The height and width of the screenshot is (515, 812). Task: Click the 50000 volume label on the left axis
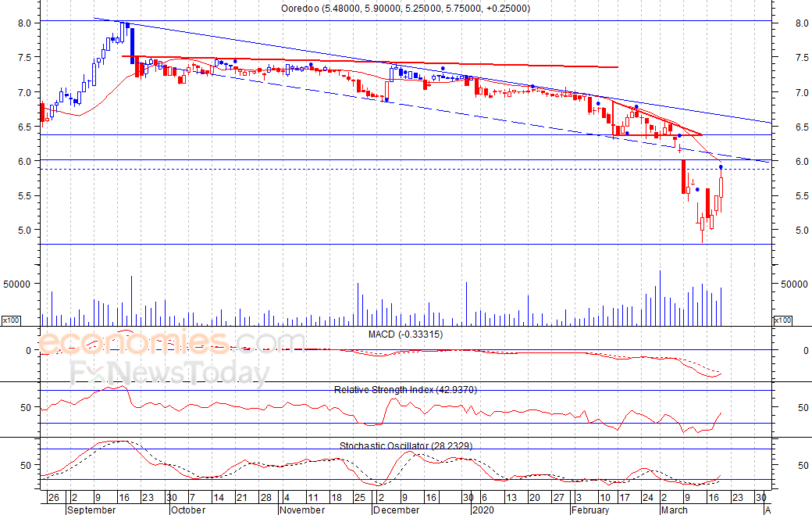click(16, 284)
